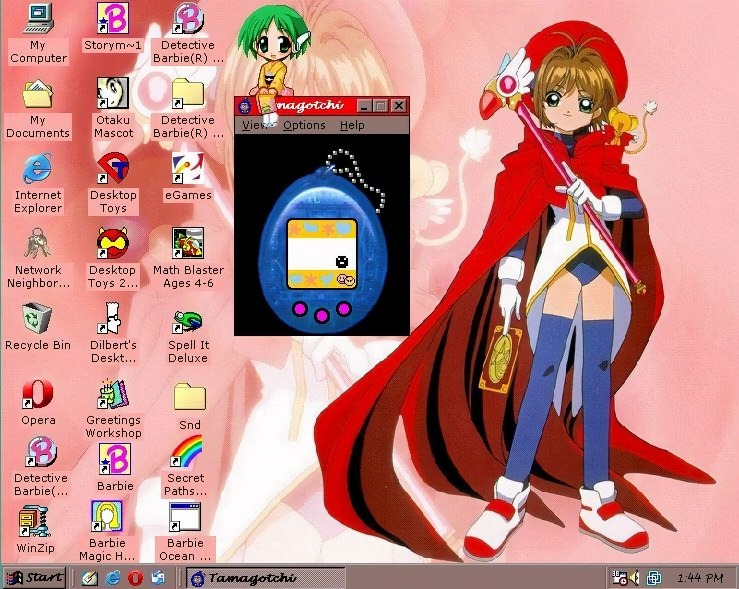
Task: Click Show Desktop in quick launch
Action: (90, 578)
